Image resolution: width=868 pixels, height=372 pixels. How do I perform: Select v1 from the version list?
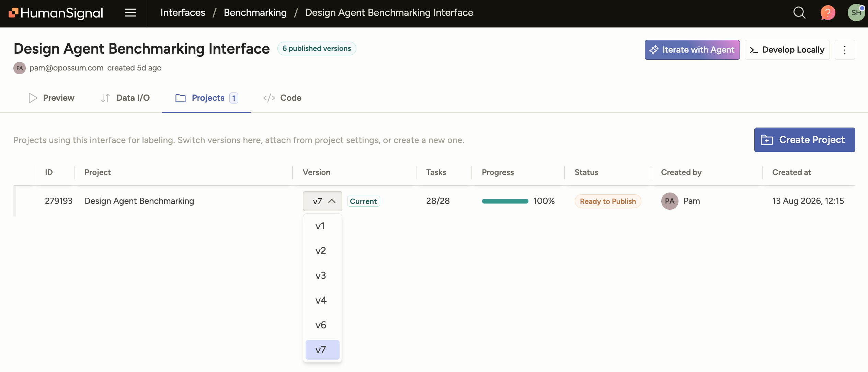[x=322, y=226]
